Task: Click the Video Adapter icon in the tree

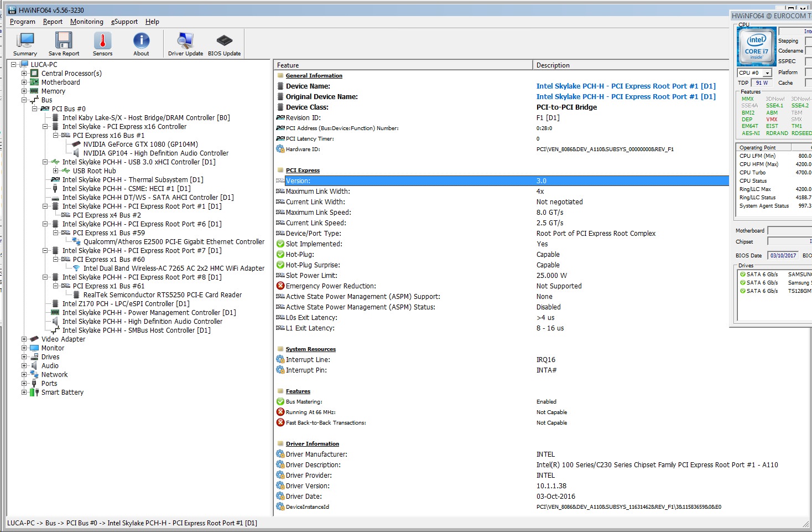Action: coord(34,339)
